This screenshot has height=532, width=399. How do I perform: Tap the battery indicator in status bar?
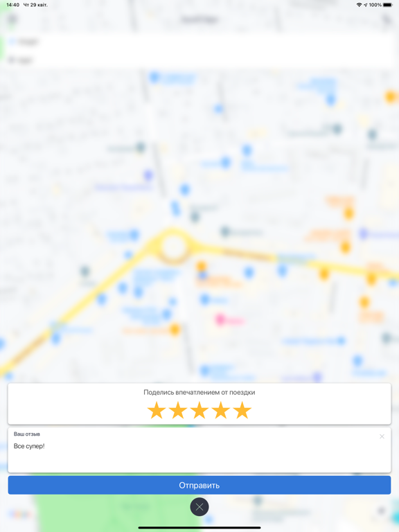tap(388, 5)
